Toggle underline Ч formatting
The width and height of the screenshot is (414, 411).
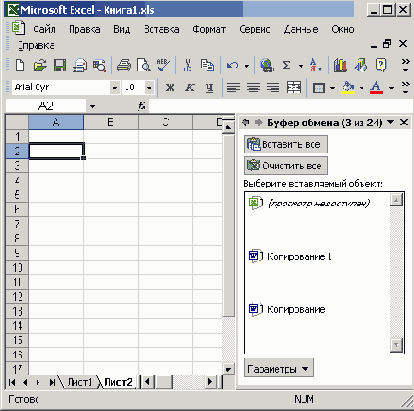(209, 88)
